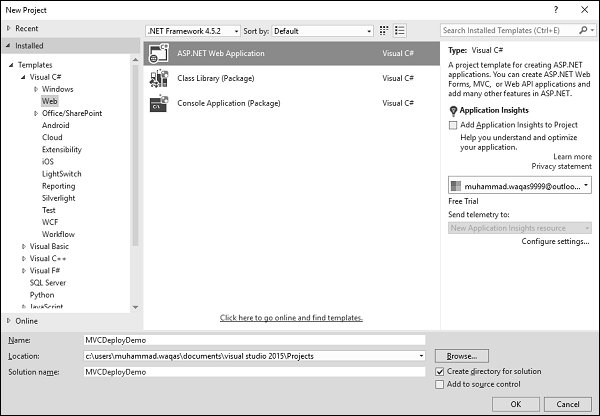Open the search options dropdown arrow
This screenshot has height=416, width=600.
(592, 30)
